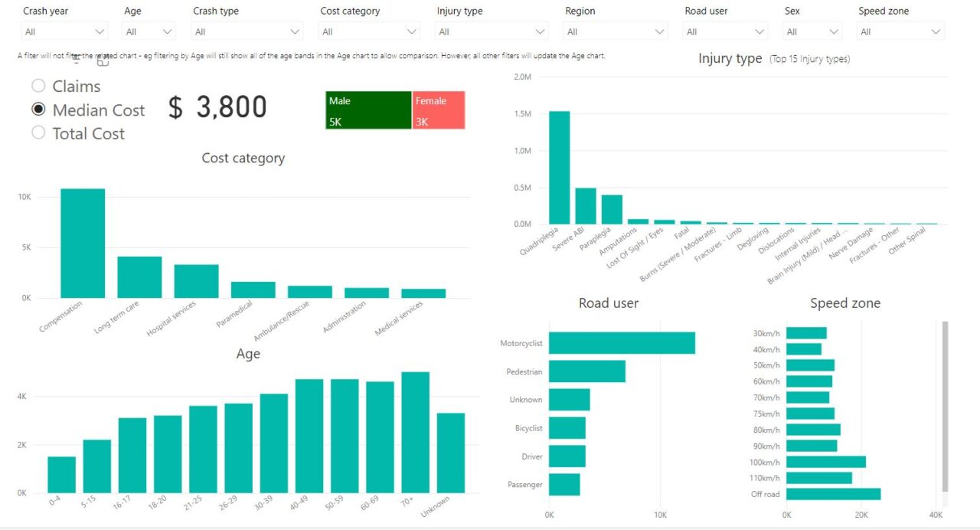Select the Claims radio button
Screen dimensions: 980x530
pyautogui.click(x=38, y=86)
